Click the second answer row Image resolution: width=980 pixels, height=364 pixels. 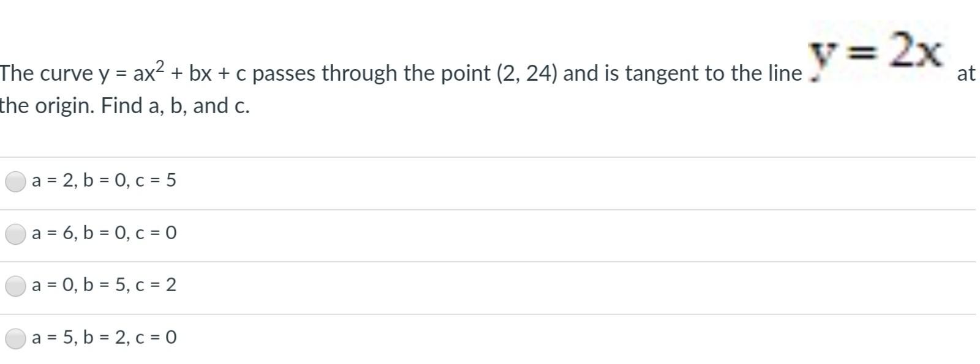point(429,233)
